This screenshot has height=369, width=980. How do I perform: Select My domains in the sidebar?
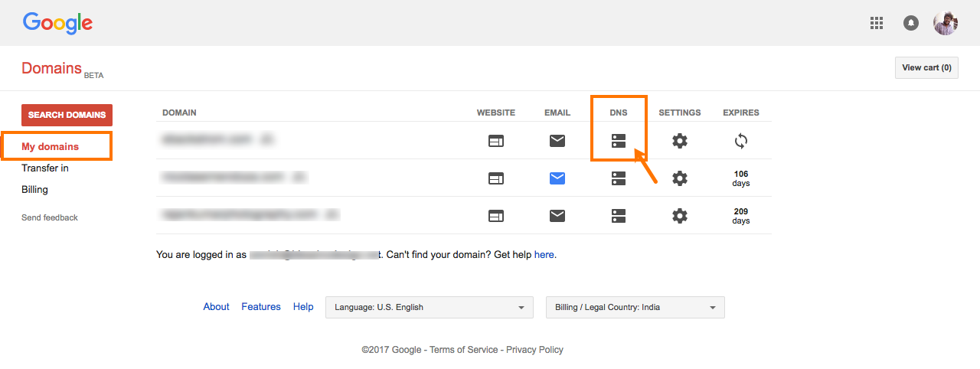click(50, 146)
